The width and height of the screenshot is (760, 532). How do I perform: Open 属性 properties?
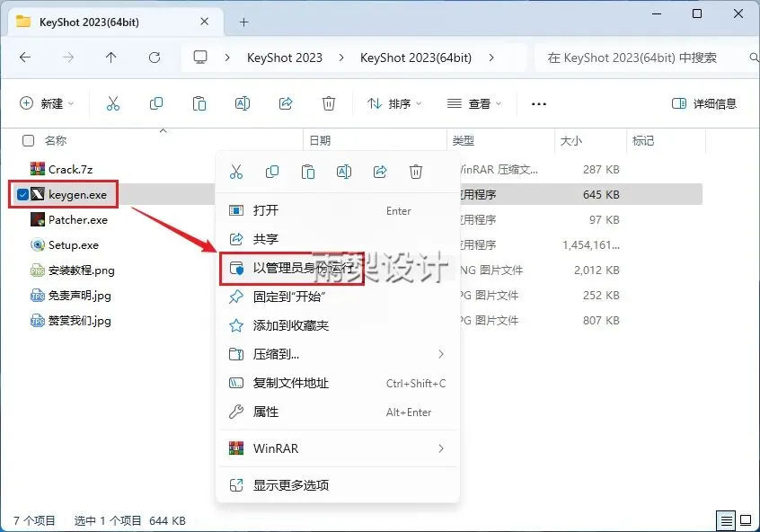pos(338,412)
